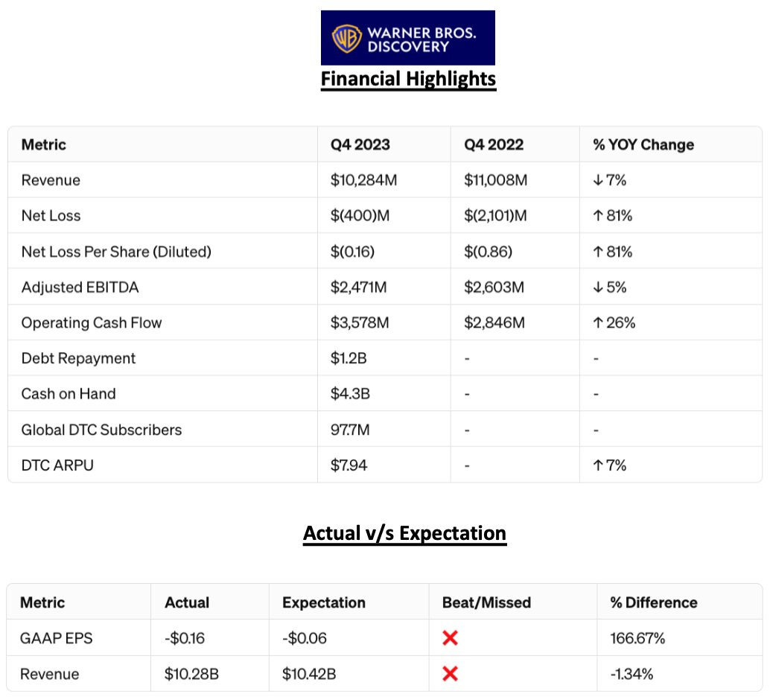Click the % YOY Change column header
Screen dimensions: 770x700
[x=643, y=144]
